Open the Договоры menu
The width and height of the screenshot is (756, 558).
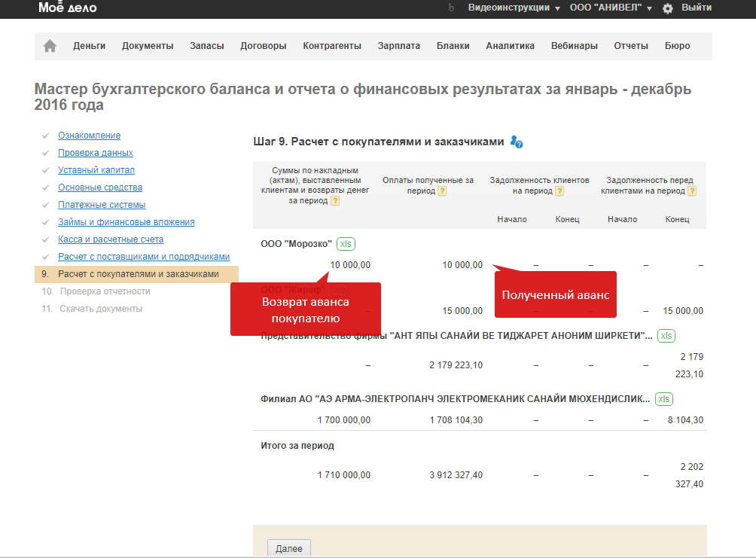(x=264, y=46)
